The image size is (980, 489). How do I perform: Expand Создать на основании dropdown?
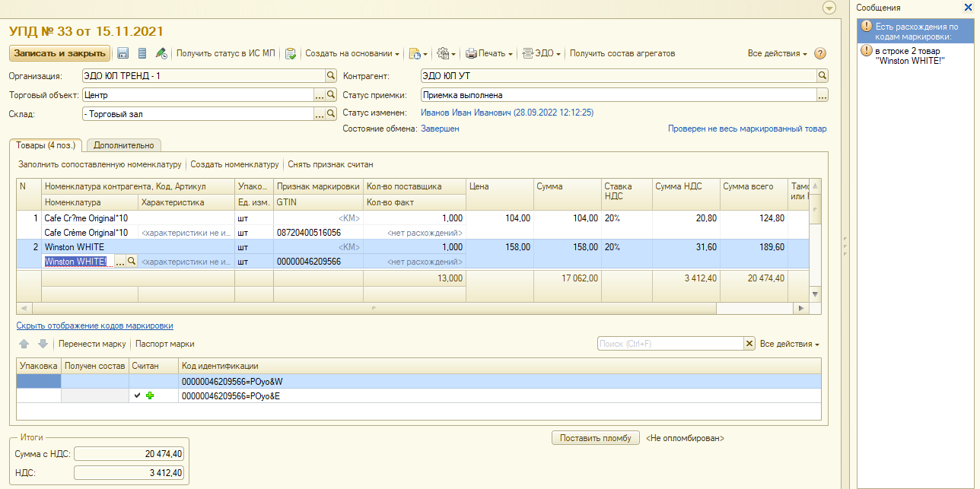coord(353,53)
